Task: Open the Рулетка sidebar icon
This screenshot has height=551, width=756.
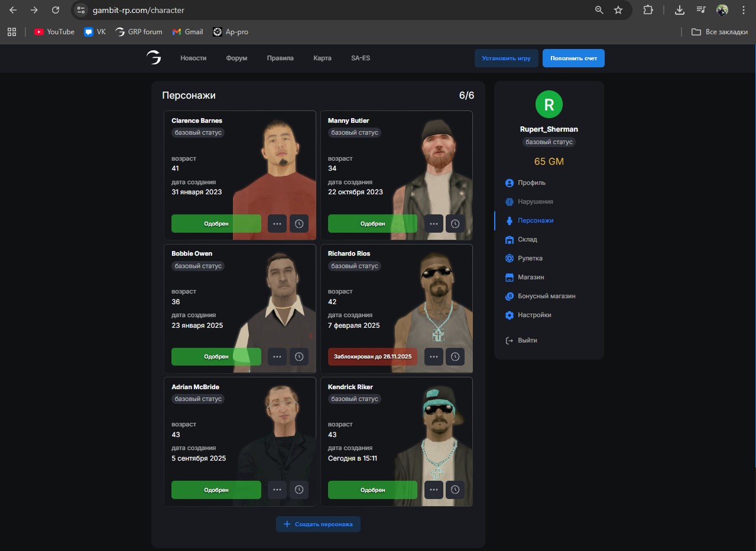Action: [509, 258]
